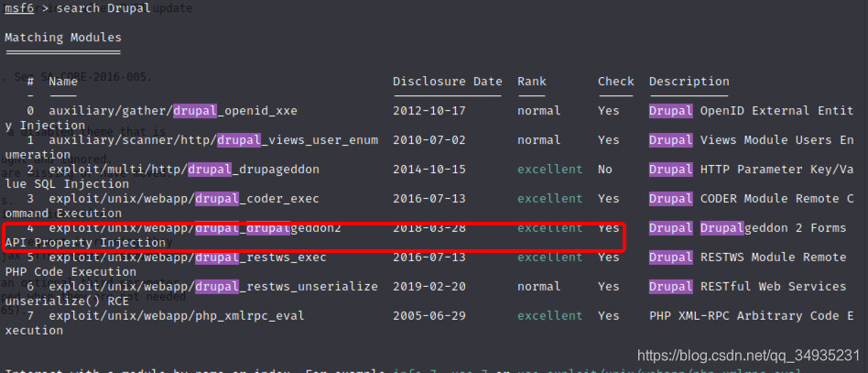The height and width of the screenshot is (373, 868).
Task: Click 'PHP Code Execution' wrapped text
Action: (71, 272)
